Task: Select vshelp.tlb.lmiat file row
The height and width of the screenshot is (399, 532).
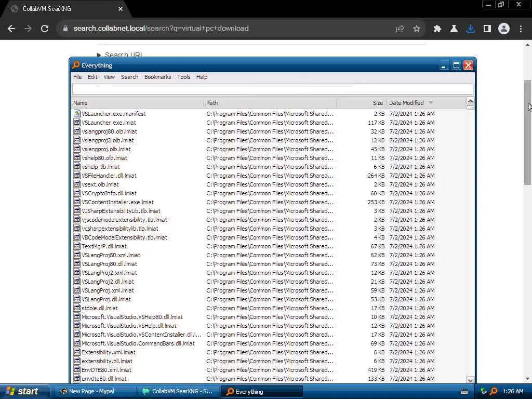Action: point(269,167)
